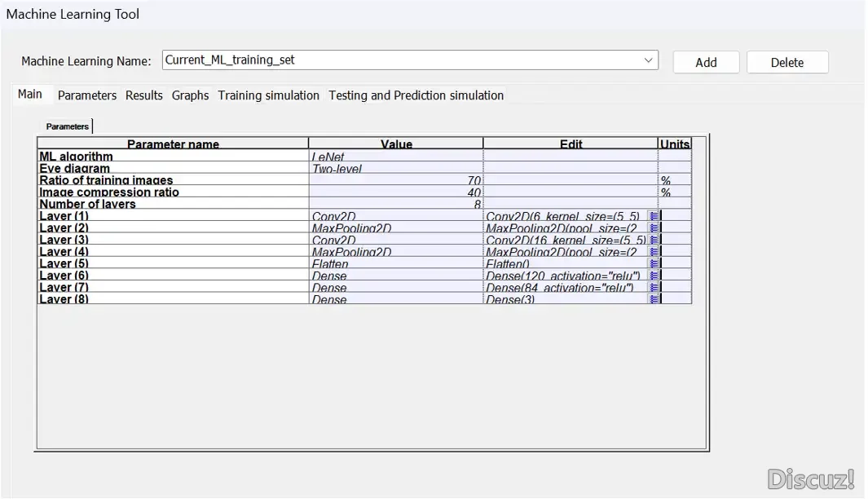
Task: Click the Units column header
Action: click(675, 144)
